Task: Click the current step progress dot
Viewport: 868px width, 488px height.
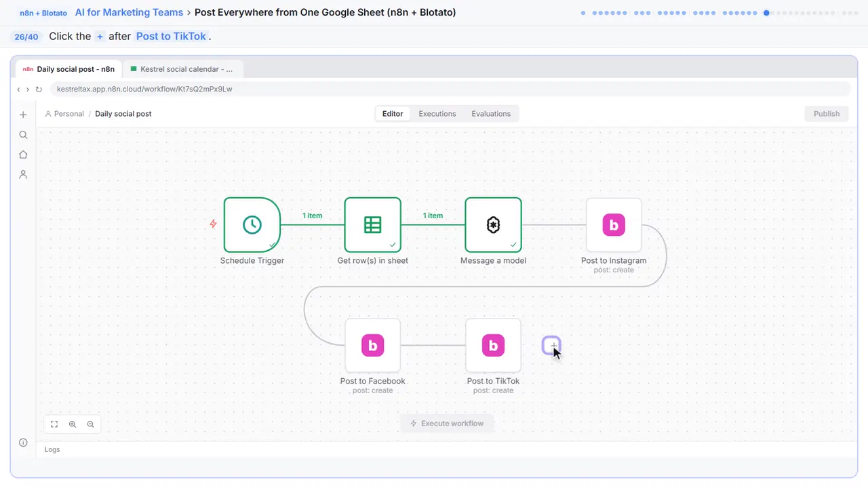Action: pyautogui.click(x=766, y=13)
